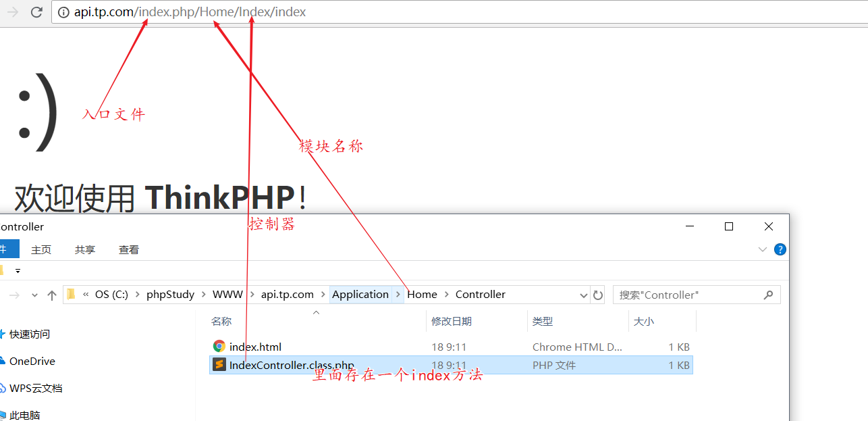Show hidden parent folders via « chevron
This screenshot has width=868, height=421.
tap(86, 295)
